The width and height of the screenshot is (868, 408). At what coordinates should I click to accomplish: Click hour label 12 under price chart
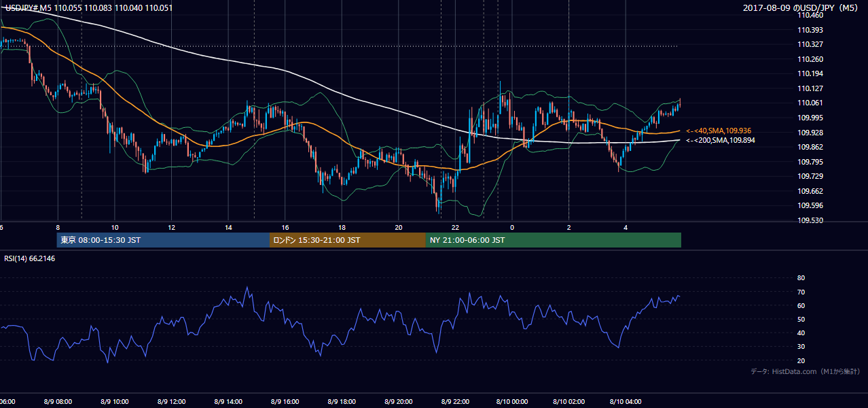click(x=172, y=227)
